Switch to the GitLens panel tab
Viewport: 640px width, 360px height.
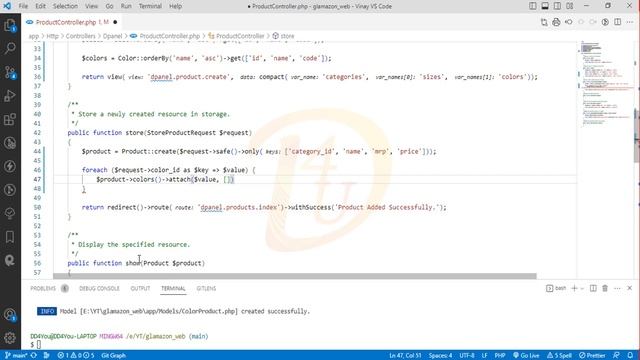206,288
